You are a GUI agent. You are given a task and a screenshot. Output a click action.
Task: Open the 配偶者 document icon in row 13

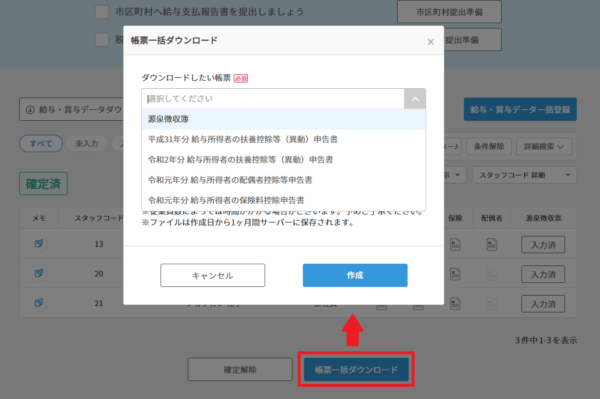pyautogui.click(x=492, y=244)
